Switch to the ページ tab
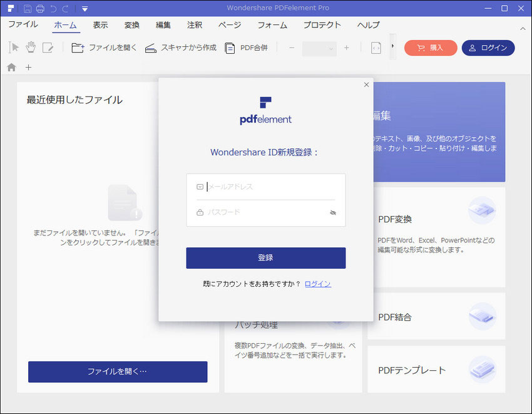 point(230,25)
